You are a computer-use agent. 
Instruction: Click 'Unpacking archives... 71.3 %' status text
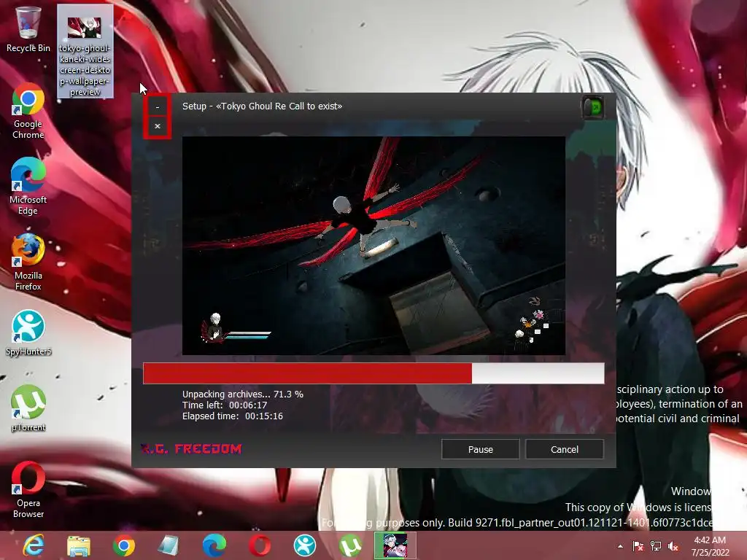pos(242,394)
